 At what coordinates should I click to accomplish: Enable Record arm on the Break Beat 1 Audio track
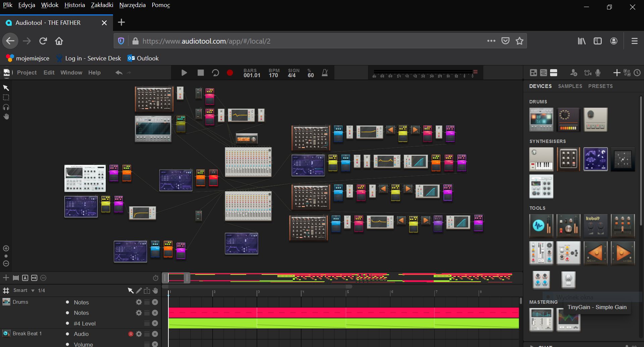click(x=131, y=334)
